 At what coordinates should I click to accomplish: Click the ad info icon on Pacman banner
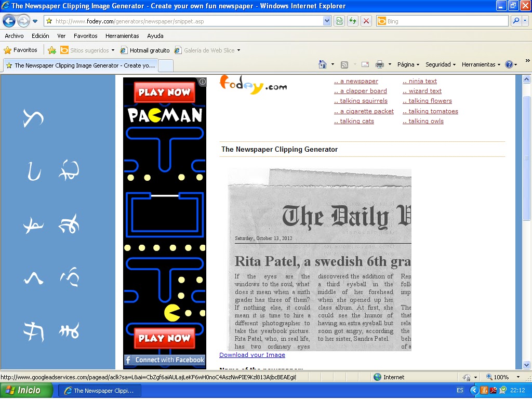coord(203,82)
